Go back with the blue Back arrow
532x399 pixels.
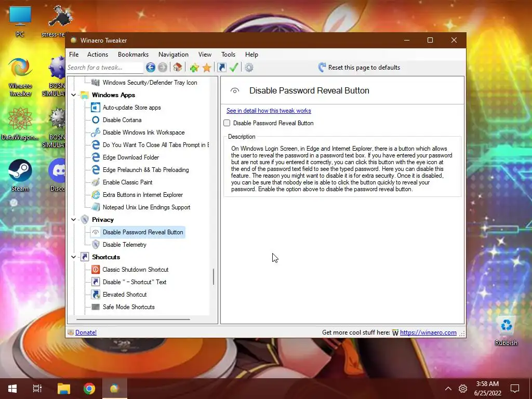(x=151, y=68)
